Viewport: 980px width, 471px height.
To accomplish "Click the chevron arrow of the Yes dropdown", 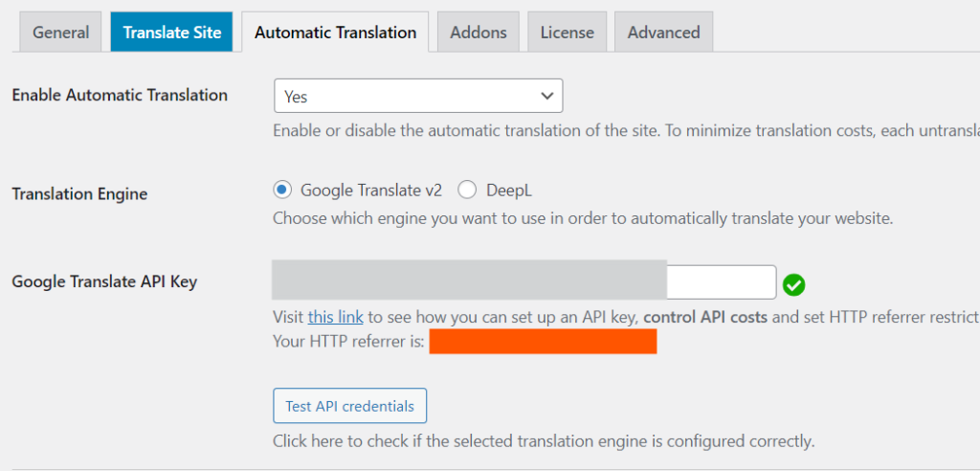I will (546, 96).
